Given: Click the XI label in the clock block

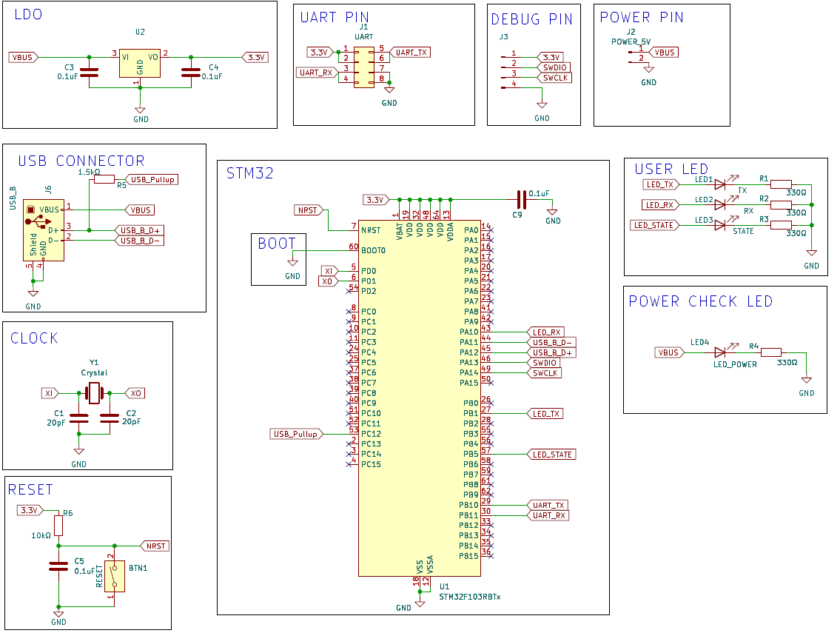Looking at the screenshot, I should 50,393.
